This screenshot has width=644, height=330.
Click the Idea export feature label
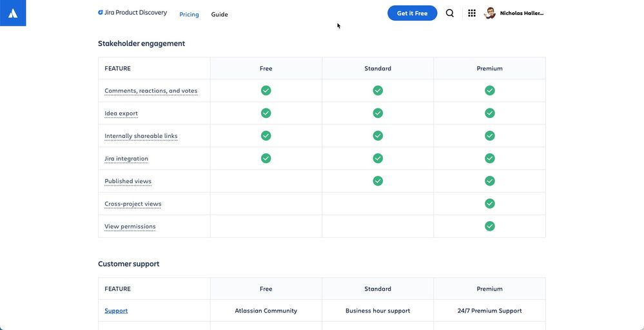[x=121, y=113]
